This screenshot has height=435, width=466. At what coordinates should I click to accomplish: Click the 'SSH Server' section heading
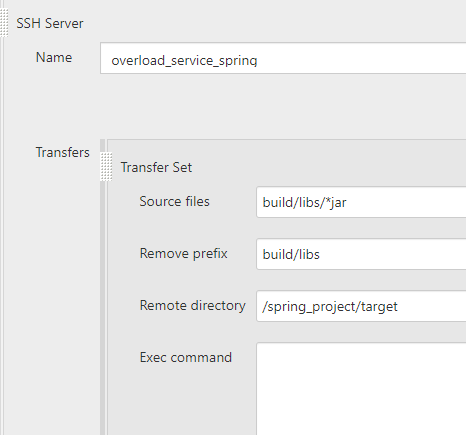pos(50,23)
